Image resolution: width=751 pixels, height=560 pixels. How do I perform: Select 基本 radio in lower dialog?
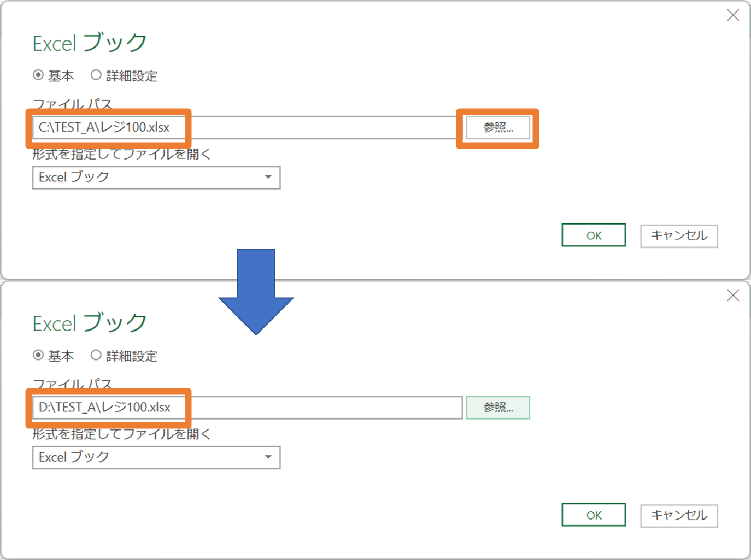pyautogui.click(x=38, y=356)
